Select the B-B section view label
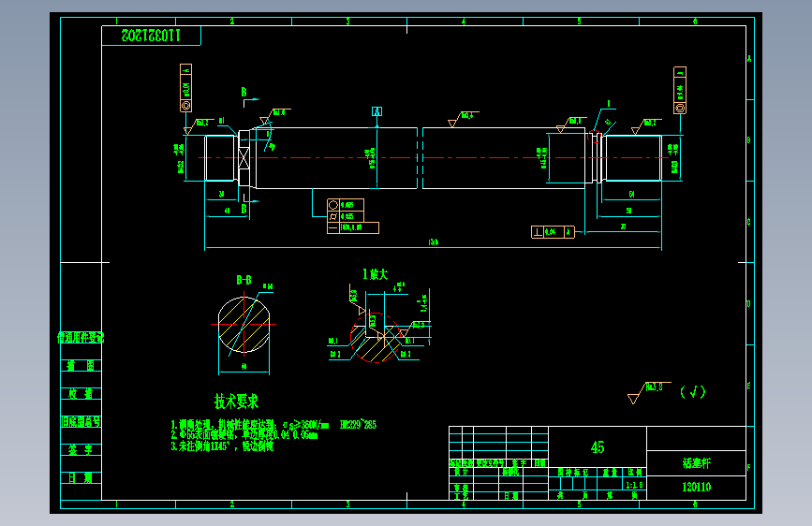 click(x=244, y=280)
